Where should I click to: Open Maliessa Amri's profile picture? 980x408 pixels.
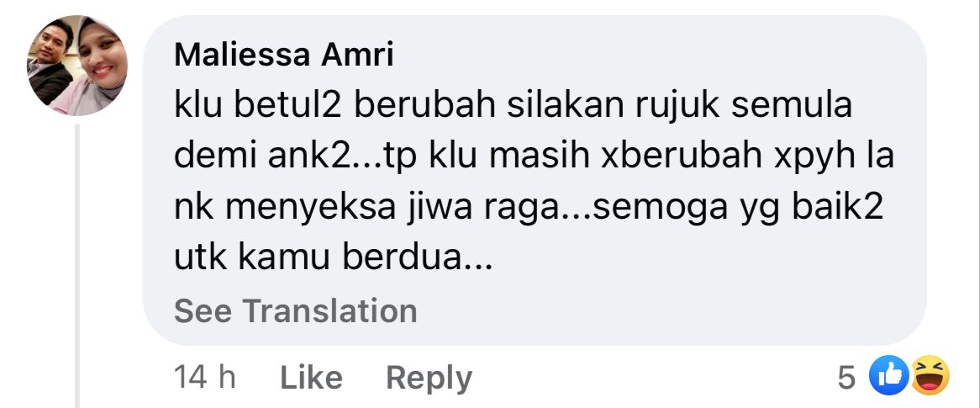pyautogui.click(x=76, y=66)
